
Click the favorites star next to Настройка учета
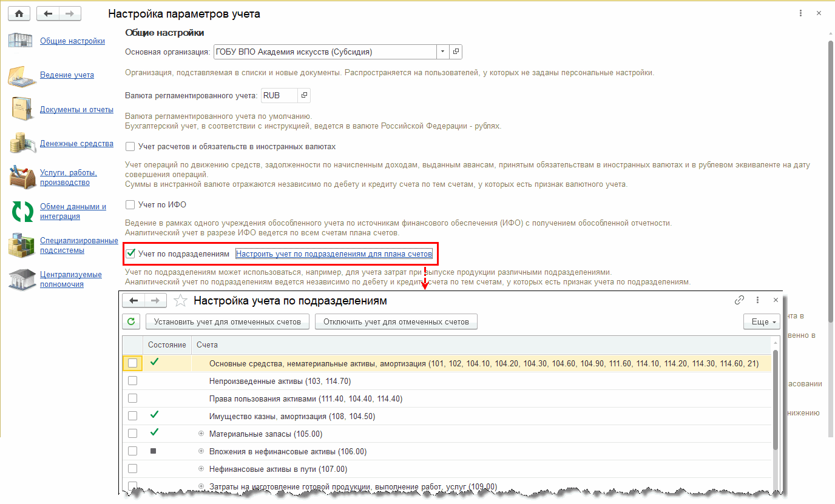(180, 301)
